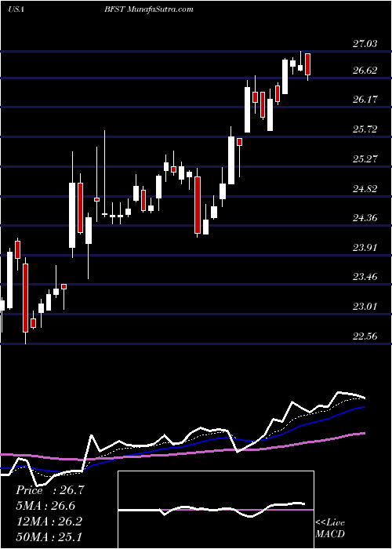392x549 pixels.
Task: Click the <<Live MACD label
Action: [x=330, y=528]
